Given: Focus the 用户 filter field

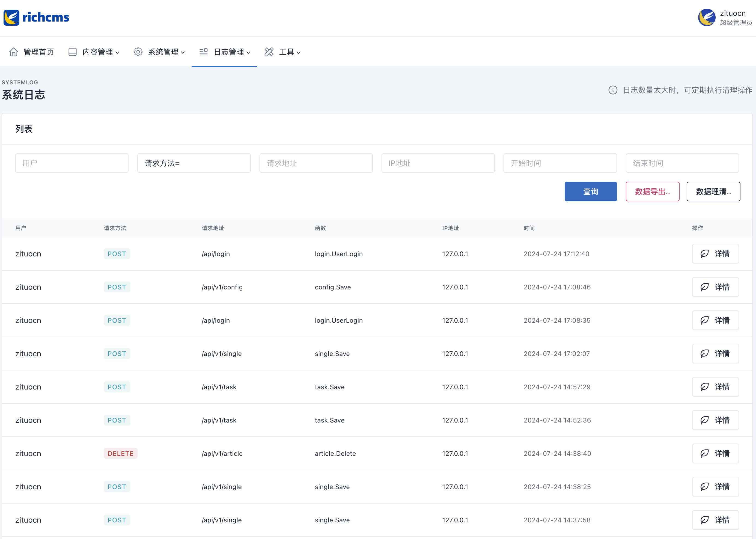Looking at the screenshot, I should [x=72, y=163].
